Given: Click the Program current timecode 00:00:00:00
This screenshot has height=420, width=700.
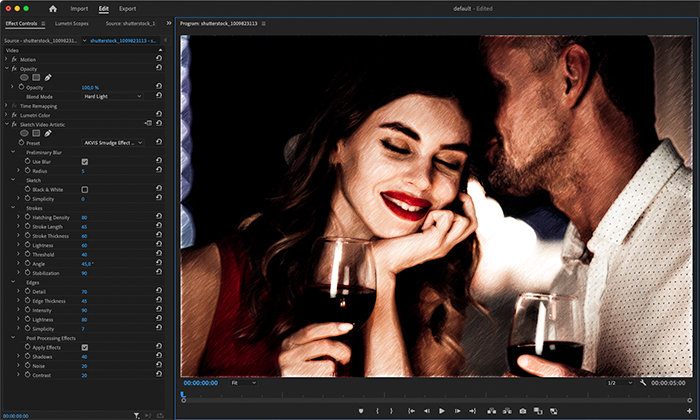Looking at the screenshot, I should coord(201,383).
